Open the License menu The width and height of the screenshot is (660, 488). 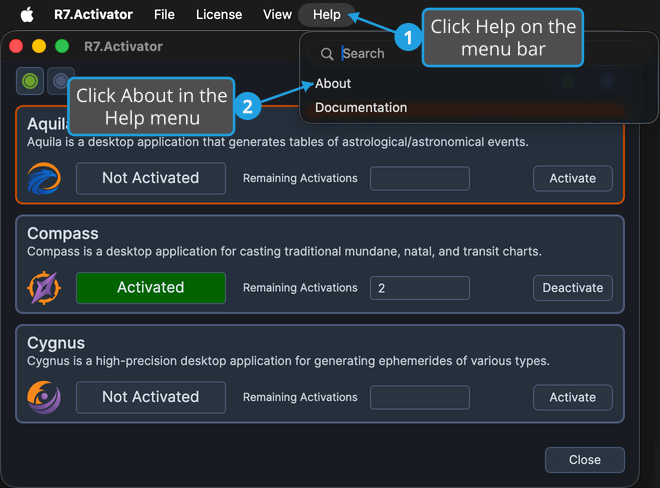(x=219, y=15)
